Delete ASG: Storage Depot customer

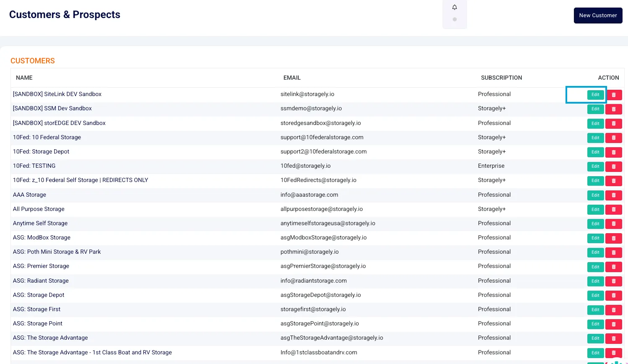tap(614, 296)
